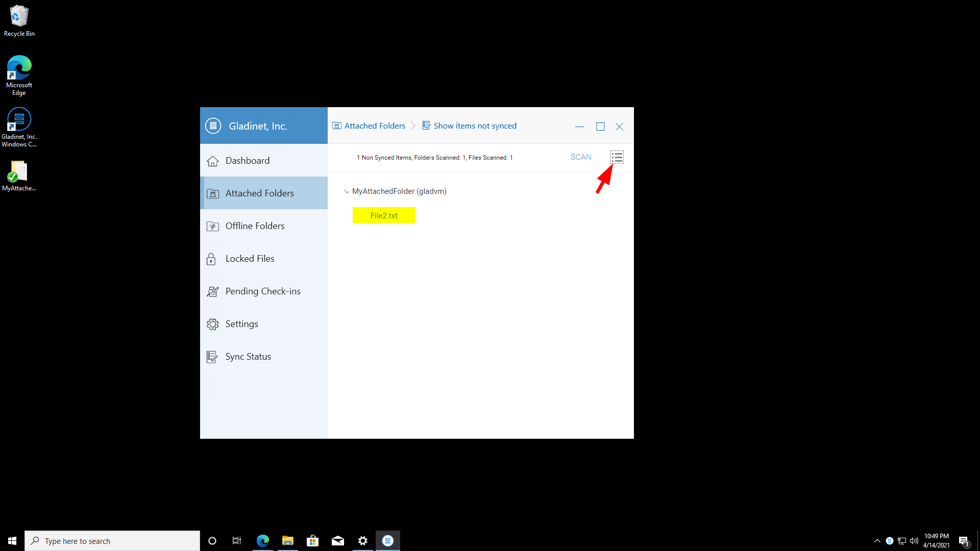This screenshot has height=551, width=980.
Task: Click the Sync Status checklist icon
Action: click(212, 357)
